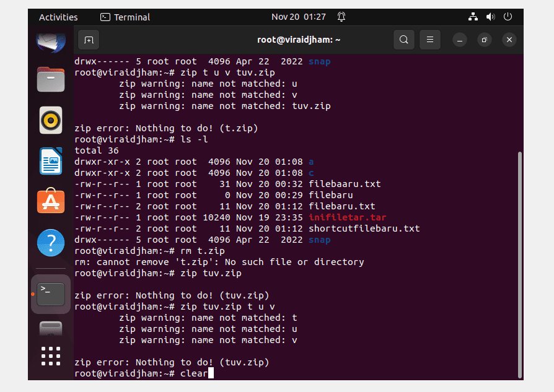Open the Help application
Image resolution: width=554 pixels, height=392 pixels.
51,243
